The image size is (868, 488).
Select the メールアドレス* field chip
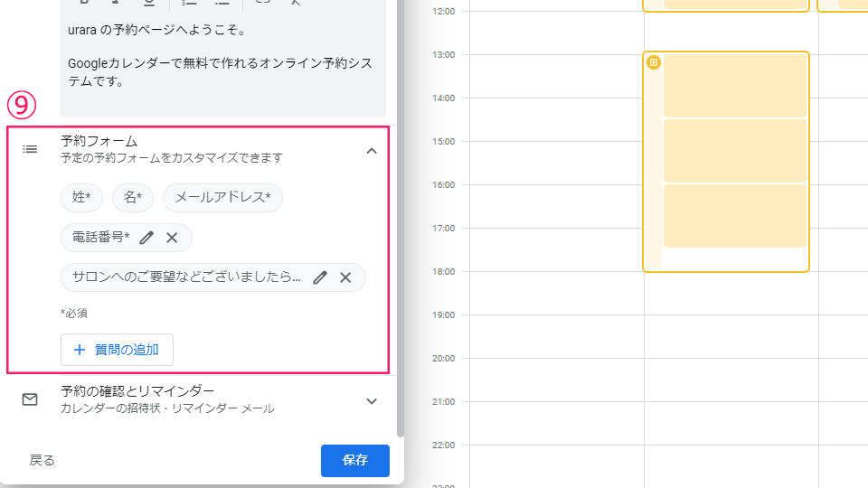coord(222,198)
